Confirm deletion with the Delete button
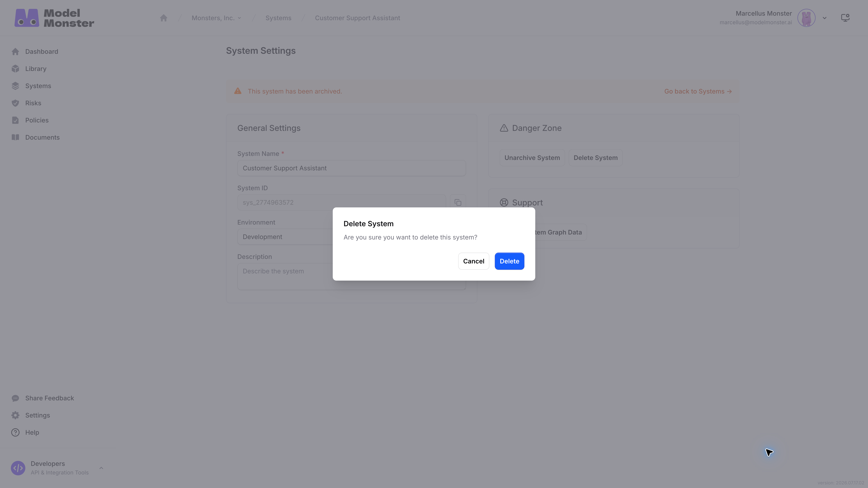The width and height of the screenshot is (868, 488). (509, 261)
